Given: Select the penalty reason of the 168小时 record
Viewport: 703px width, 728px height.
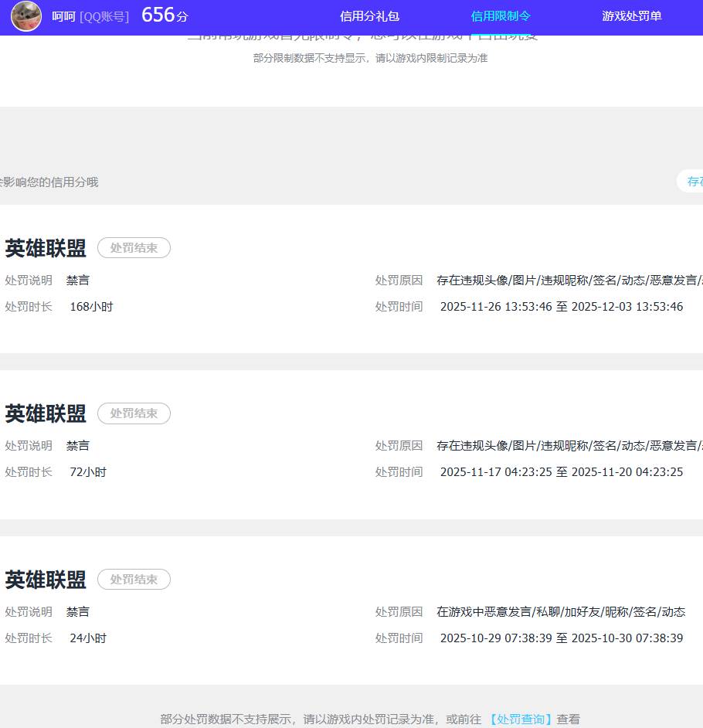Looking at the screenshot, I should (x=570, y=281).
